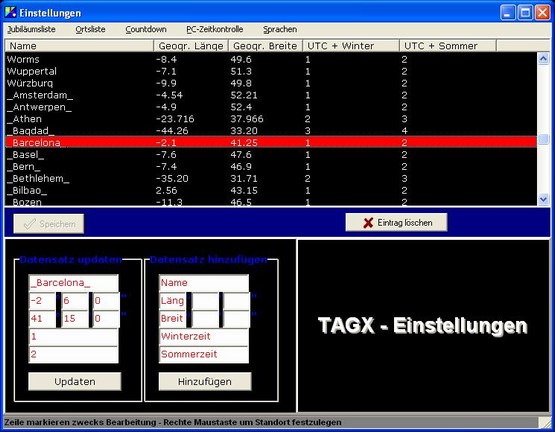Click the latitude minutes field showing 15
Screen dimensions: 555x432
pos(75,319)
